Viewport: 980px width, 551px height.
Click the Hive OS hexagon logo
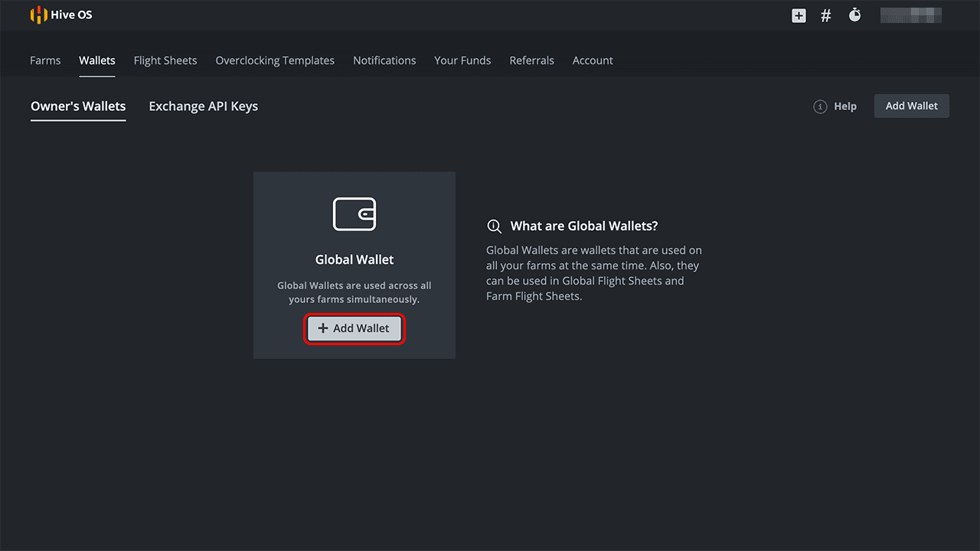click(x=38, y=15)
